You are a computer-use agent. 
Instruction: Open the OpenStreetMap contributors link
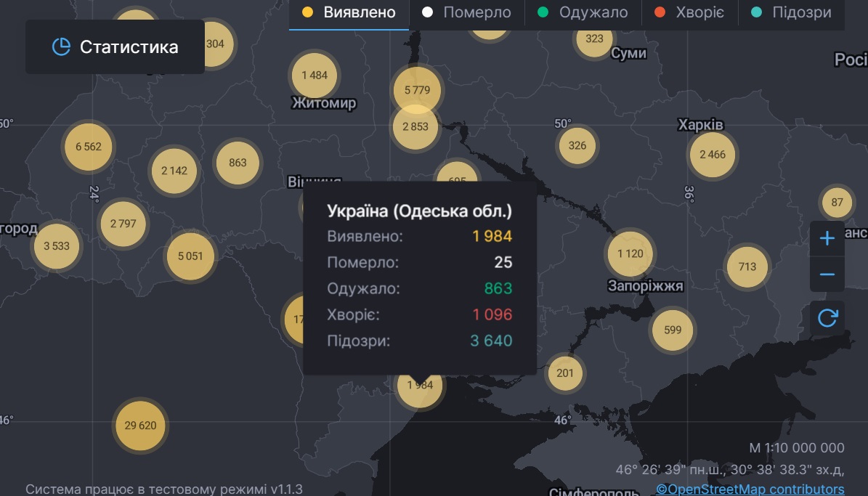[x=750, y=489]
